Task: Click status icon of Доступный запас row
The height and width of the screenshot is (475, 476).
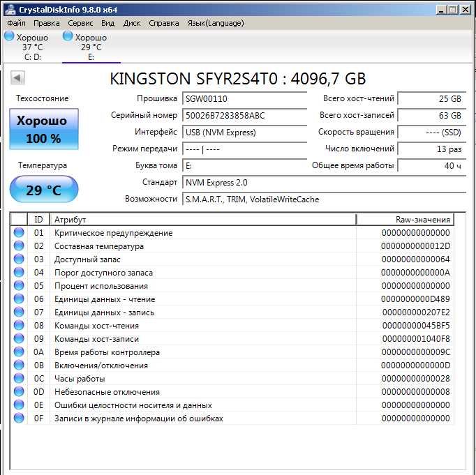Action: coord(19,259)
